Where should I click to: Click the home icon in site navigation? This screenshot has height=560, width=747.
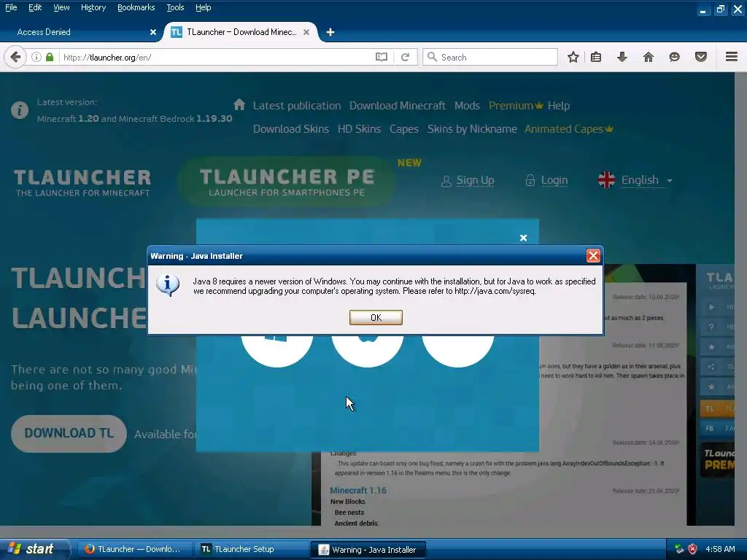click(239, 104)
